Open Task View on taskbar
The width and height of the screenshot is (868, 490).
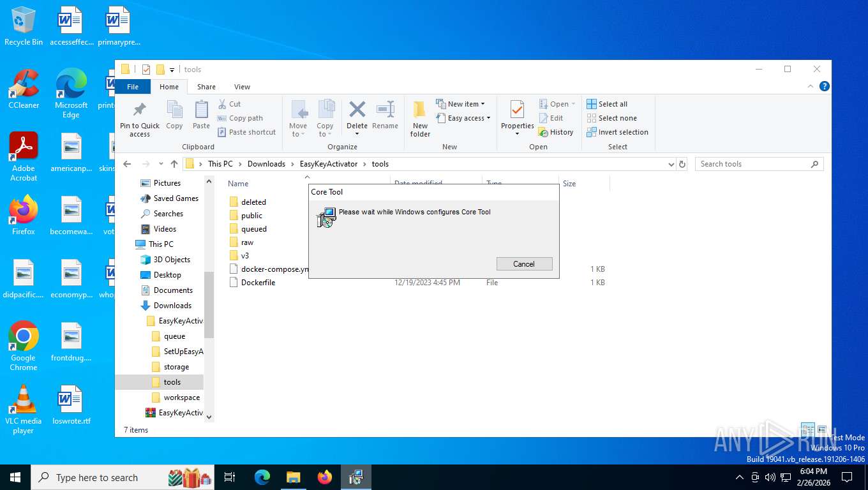[x=230, y=477]
